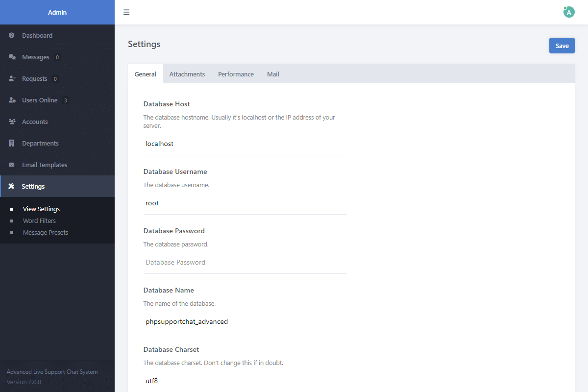Click the Email Templates envelope icon
This screenshot has width=588, height=392.
tap(12, 165)
